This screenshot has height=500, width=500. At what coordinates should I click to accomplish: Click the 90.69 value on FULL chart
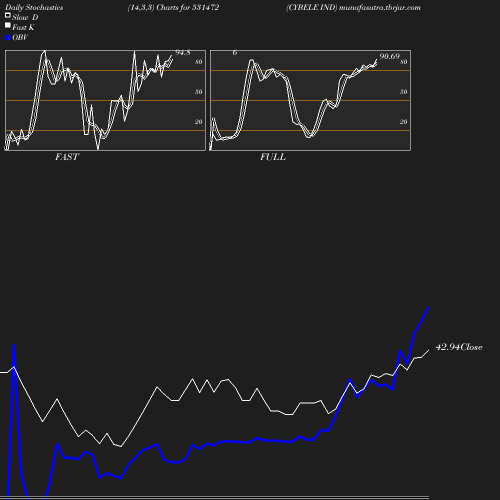pos(389,56)
